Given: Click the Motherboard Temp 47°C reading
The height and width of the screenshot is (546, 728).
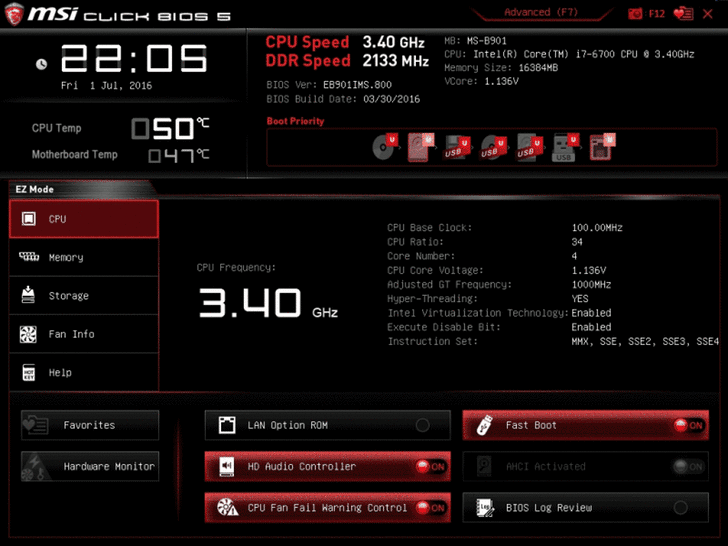Looking at the screenshot, I should click(x=179, y=156).
